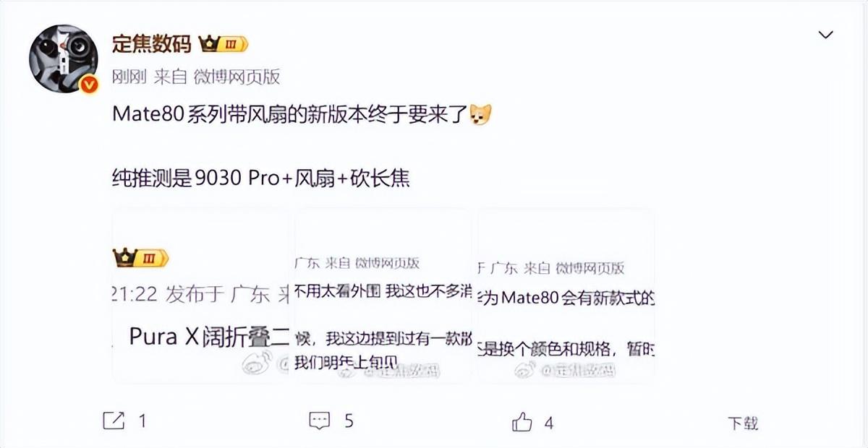Like the post with thumbs-up icon
This screenshot has height=448, width=868.
coord(522,421)
